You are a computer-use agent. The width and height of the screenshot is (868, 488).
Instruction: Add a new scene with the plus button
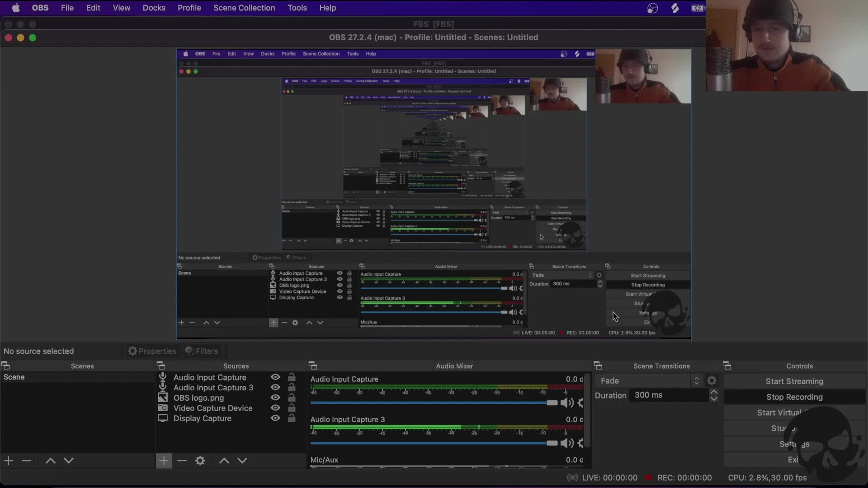click(9, 460)
